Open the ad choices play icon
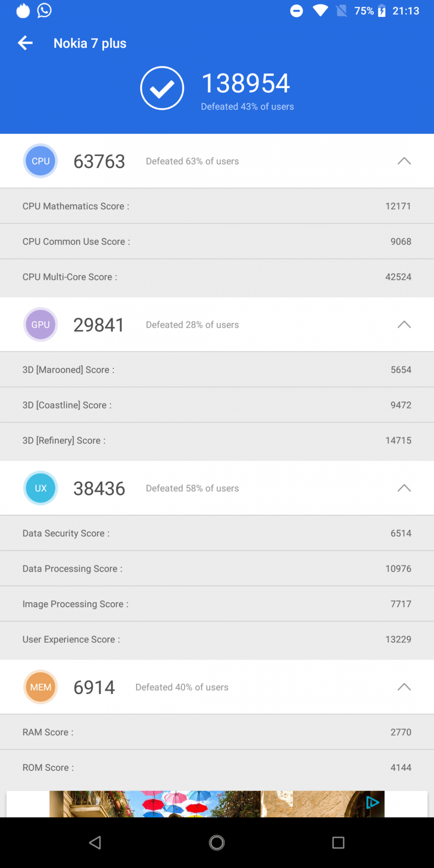This screenshot has height=868, width=434. [372, 802]
